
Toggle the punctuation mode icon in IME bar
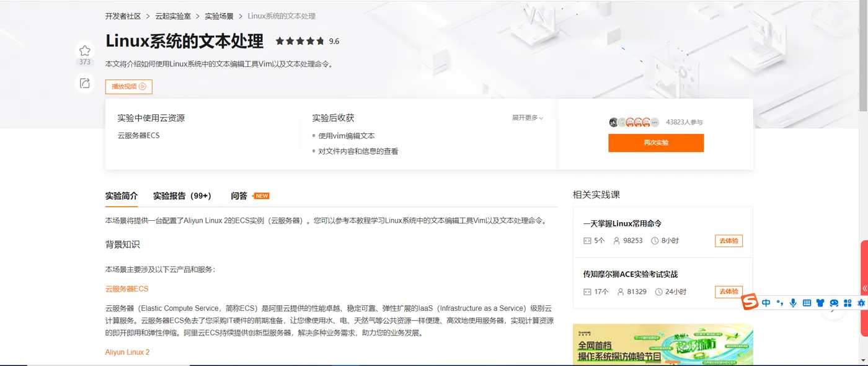(x=780, y=303)
